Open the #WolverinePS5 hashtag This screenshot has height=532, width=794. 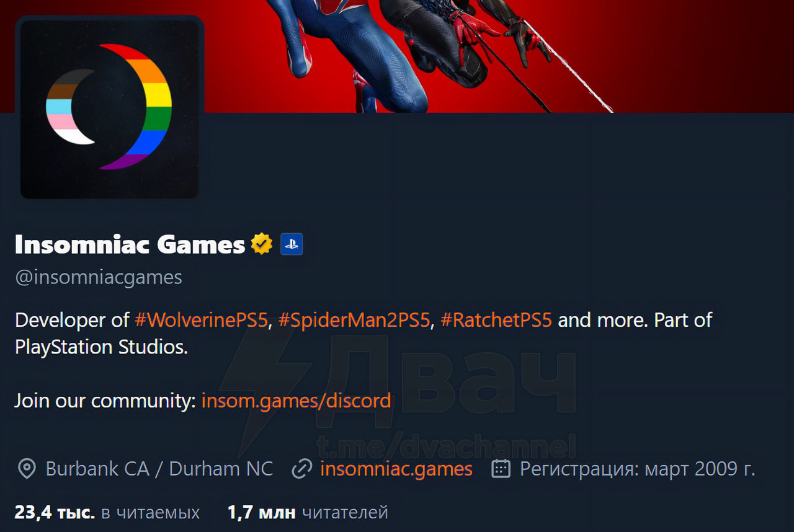point(201,320)
